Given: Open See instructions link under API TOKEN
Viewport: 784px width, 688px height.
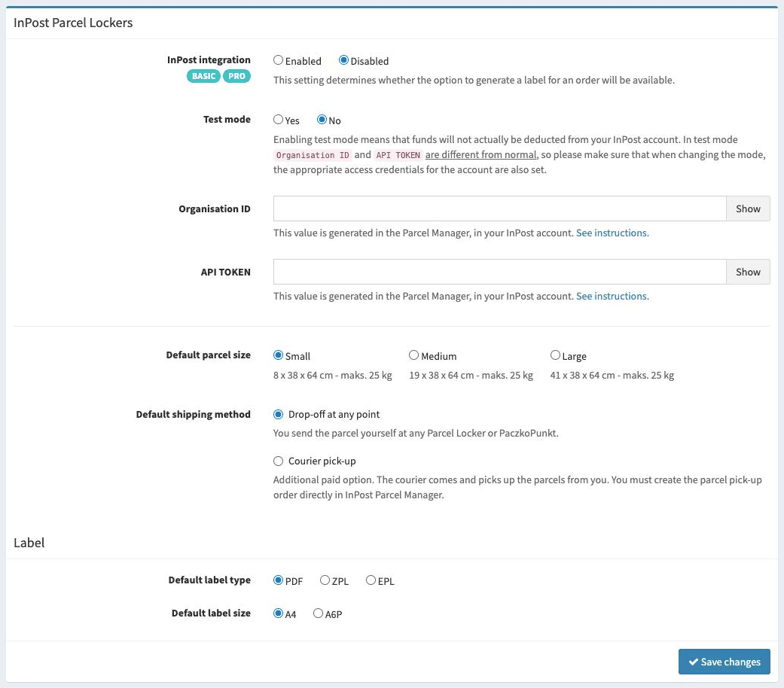Looking at the screenshot, I should click(x=612, y=297).
